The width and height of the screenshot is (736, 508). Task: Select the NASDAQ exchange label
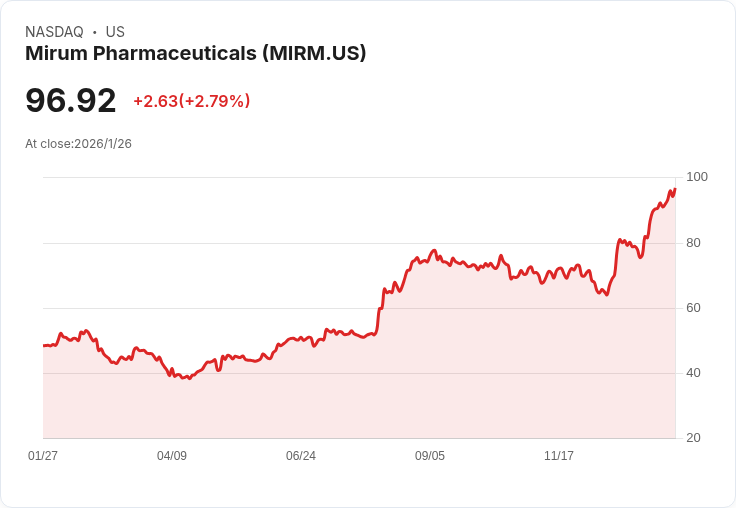(x=54, y=32)
